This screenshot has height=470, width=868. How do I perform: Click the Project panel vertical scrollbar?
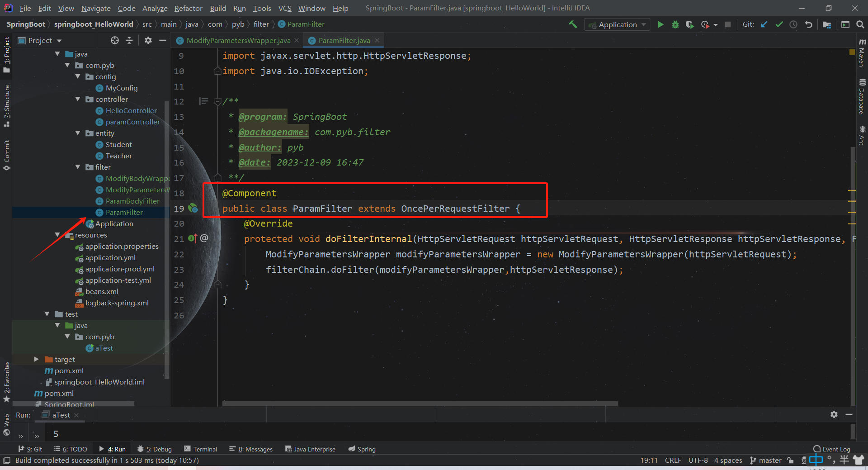[167, 240]
